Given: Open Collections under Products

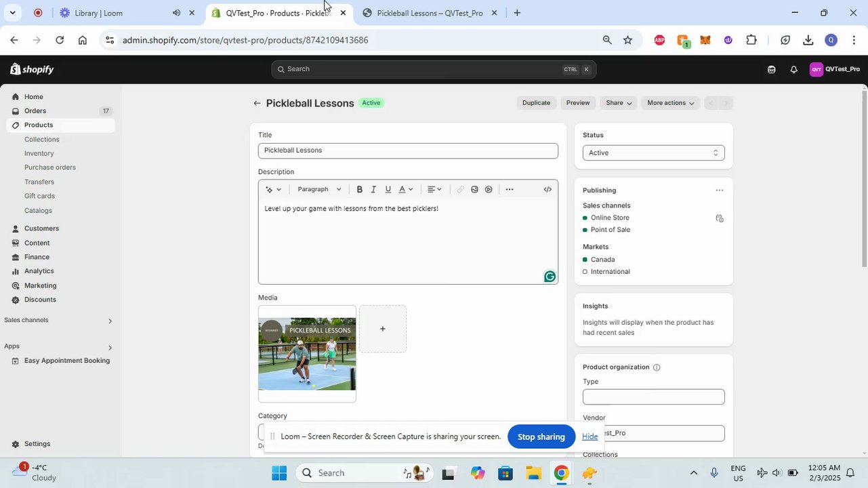Looking at the screenshot, I should point(42,140).
